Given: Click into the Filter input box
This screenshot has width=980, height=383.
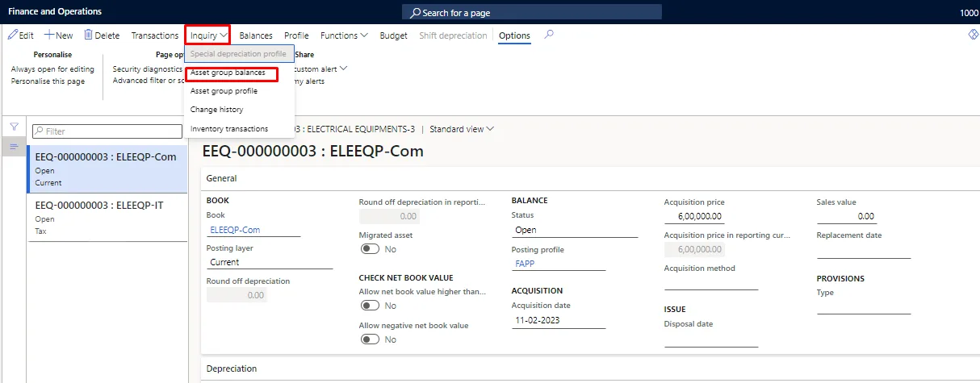Looking at the screenshot, I should (107, 131).
